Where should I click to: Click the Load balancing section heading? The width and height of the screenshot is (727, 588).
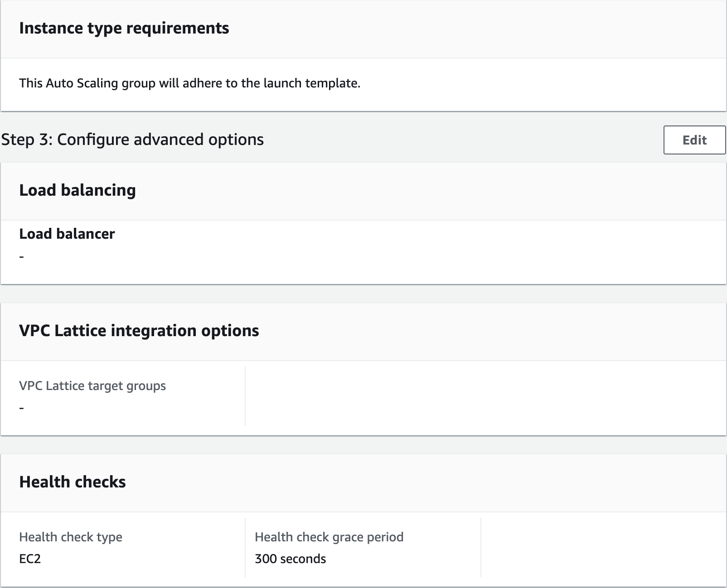click(x=78, y=190)
